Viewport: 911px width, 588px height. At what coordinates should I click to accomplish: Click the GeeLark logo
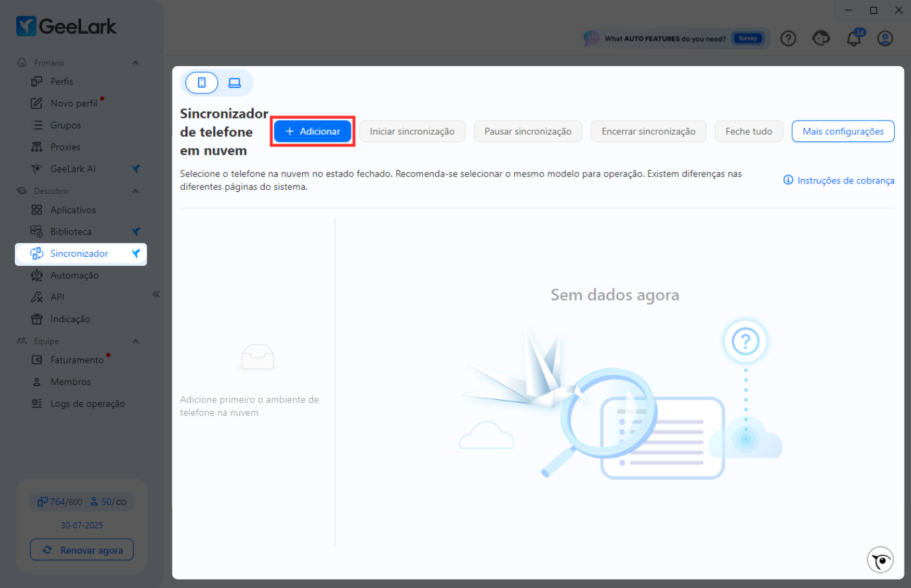click(66, 26)
